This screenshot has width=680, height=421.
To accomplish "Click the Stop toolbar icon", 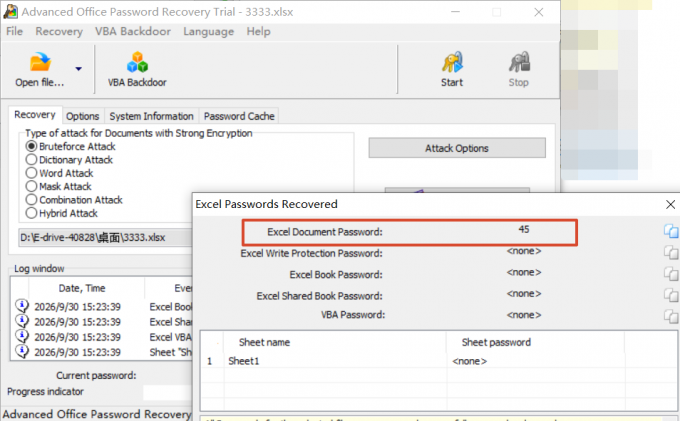I will coord(519,62).
